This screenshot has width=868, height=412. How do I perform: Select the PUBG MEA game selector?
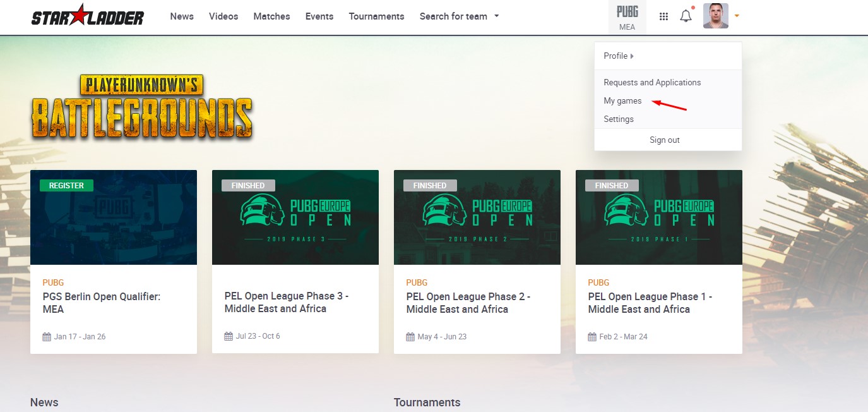627,17
